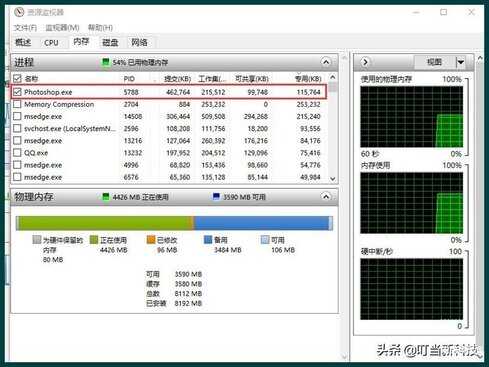Sort processes by 名称 column header

pos(31,79)
